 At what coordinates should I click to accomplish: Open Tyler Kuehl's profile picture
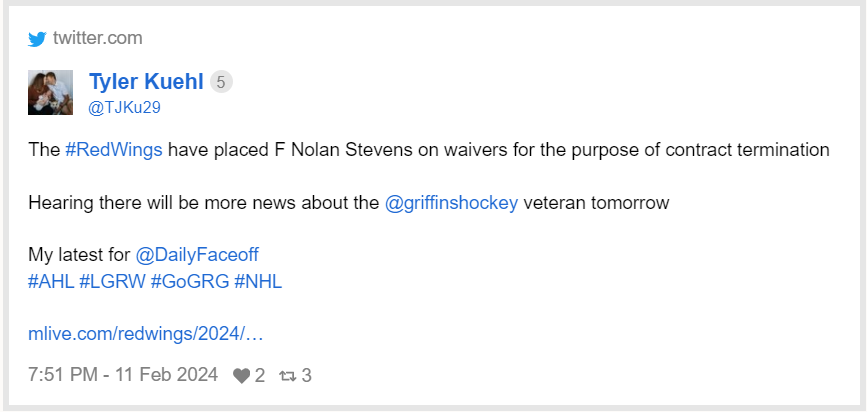(50, 93)
